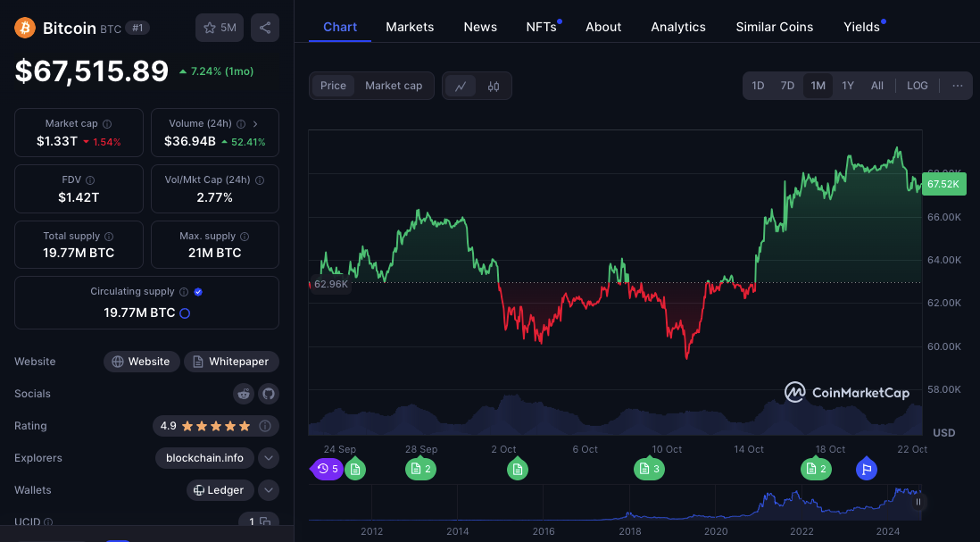This screenshot has width=980, height=542.
Task: Open FDV info icon
Action: pyautogui.click(x=90, y=180)
